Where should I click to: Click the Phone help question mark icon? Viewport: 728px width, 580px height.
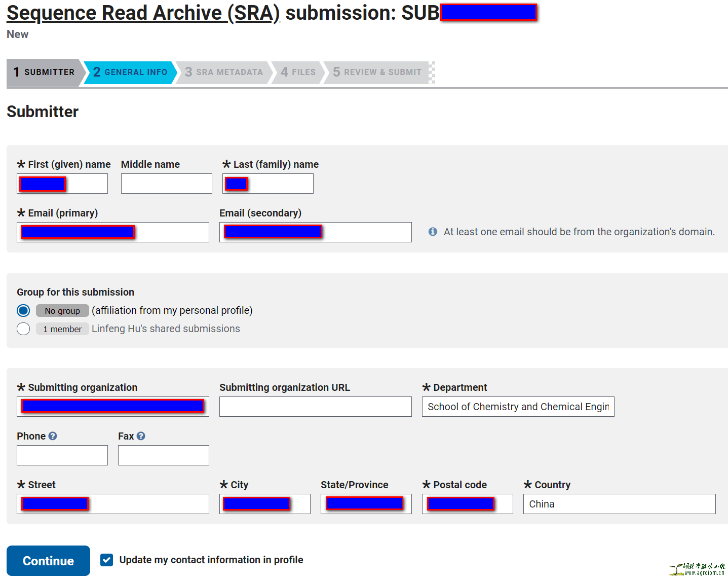(53, 436)
